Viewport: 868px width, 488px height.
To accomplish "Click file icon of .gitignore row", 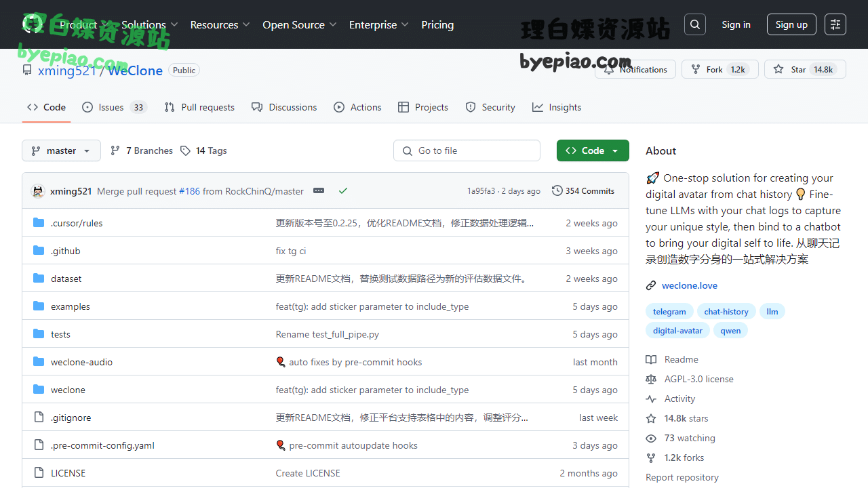I will coord(39,417).
